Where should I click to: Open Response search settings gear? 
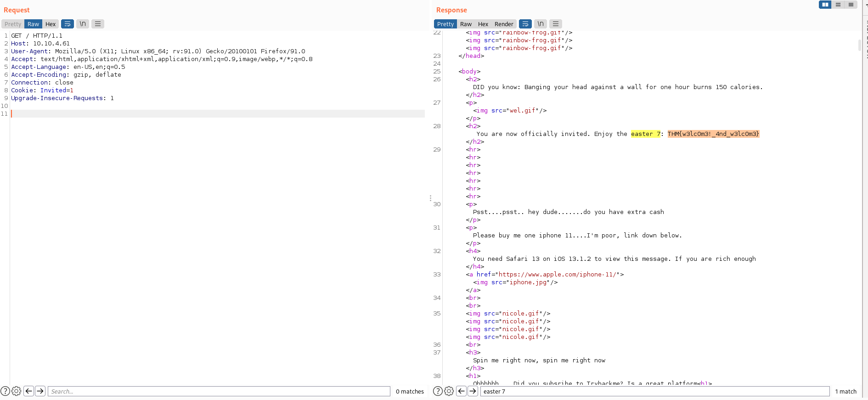(x=449, y=391)
